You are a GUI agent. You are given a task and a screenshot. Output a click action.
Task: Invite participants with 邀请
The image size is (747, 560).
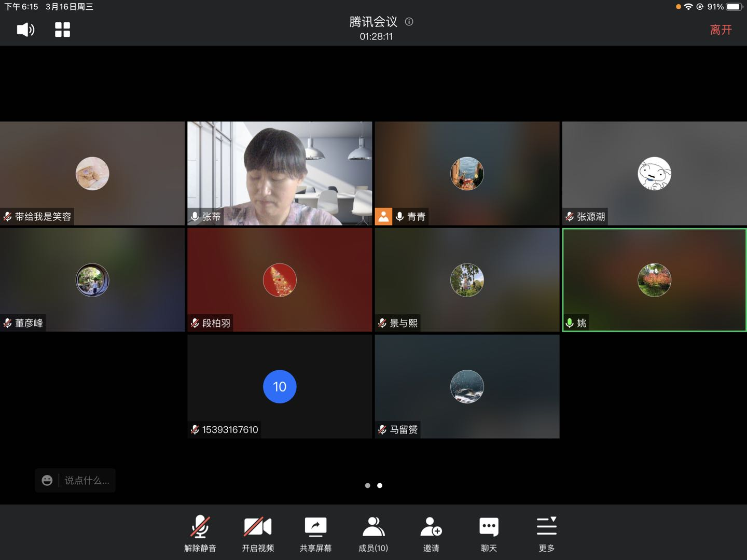[x=431, y=534]
